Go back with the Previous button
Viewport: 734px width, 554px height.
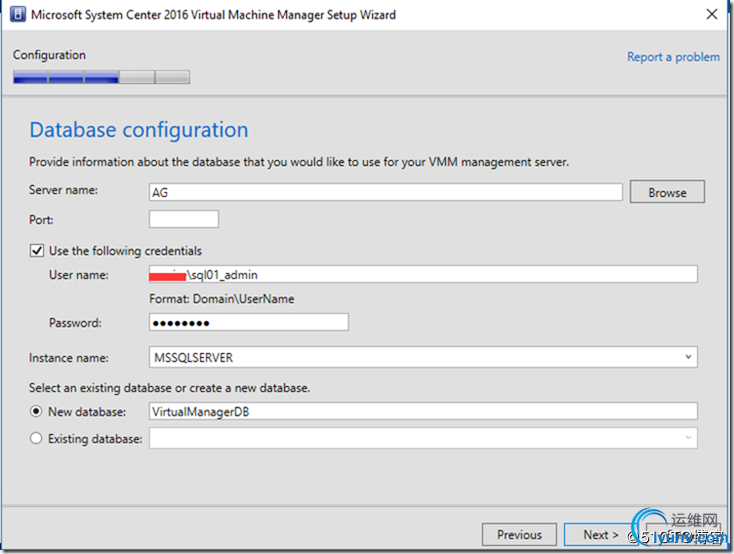[519, 535]
